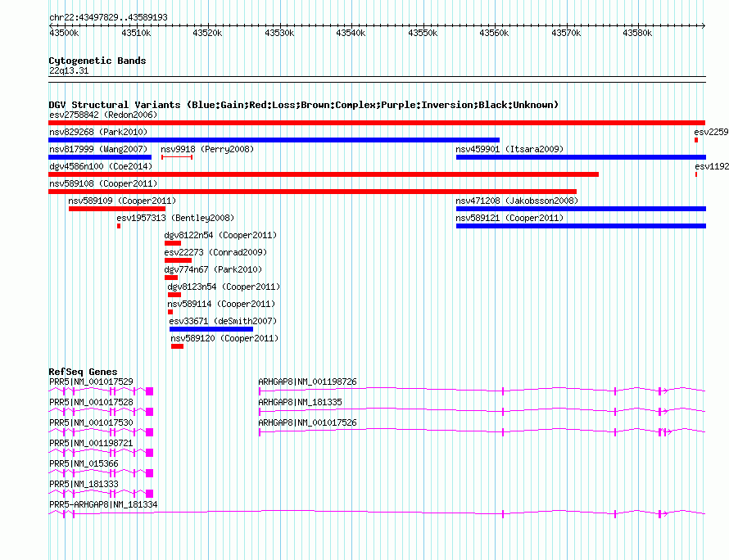729x560 pixels.
Task: Click the blue gain bar under nsv829268
Action: click(274, 140)
